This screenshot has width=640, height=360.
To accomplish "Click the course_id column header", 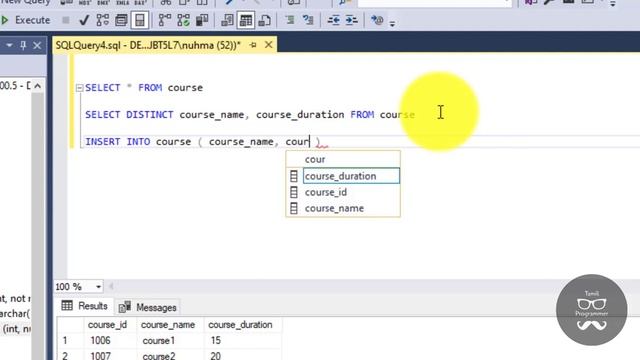I will tap(107, 325).
